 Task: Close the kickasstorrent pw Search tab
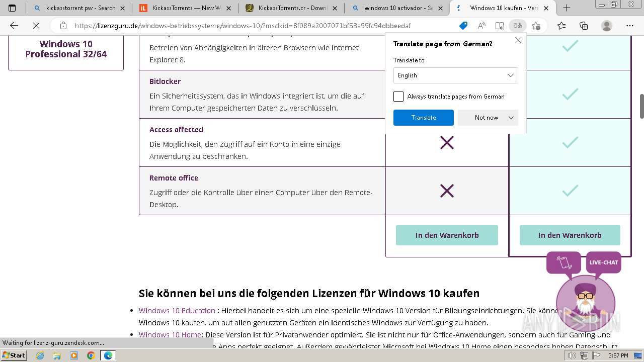(x=122, y=8)
